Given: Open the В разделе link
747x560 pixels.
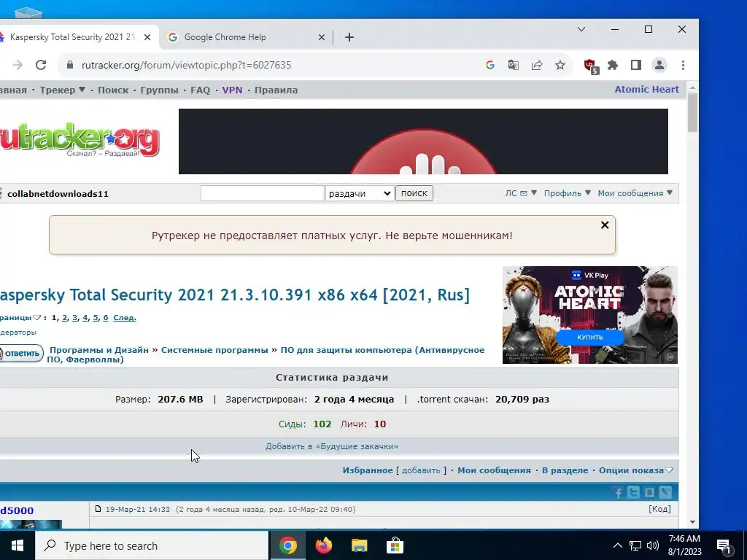Looking at the screenshot, I should tap(565, 470).
